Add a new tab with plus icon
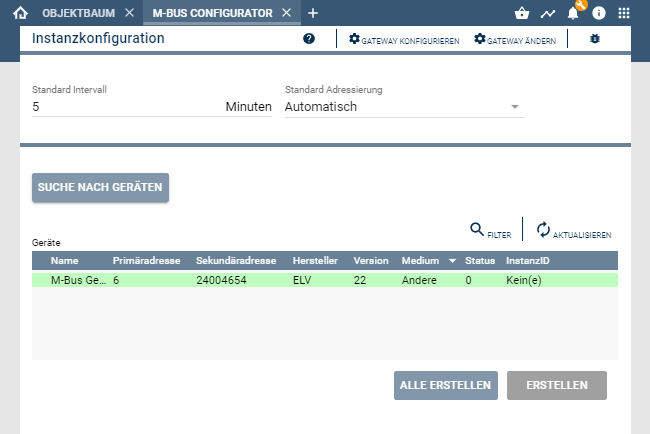The image size is (650, 434). [x=313, y=13]
